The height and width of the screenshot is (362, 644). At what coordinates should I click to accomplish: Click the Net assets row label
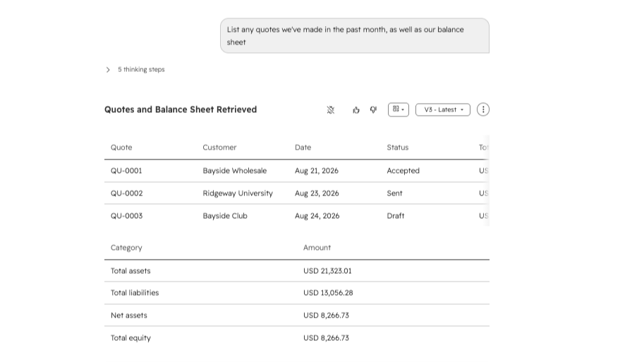(129, 315)
